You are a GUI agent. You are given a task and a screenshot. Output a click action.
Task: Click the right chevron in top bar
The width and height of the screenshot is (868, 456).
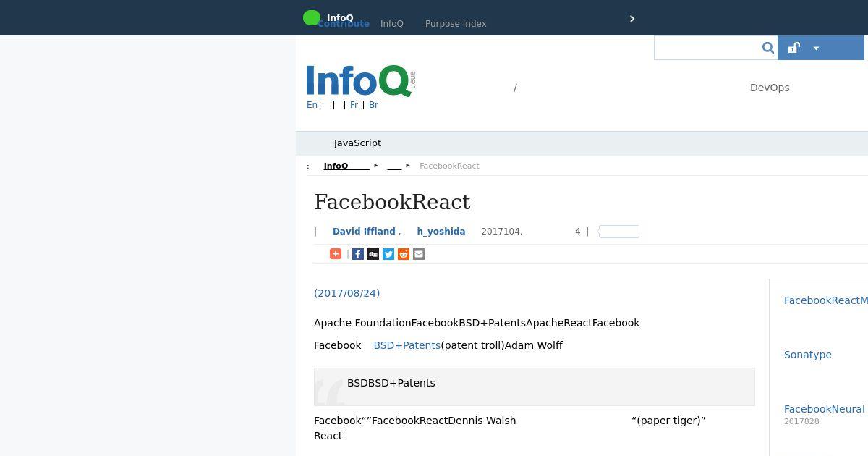[632, 19]
